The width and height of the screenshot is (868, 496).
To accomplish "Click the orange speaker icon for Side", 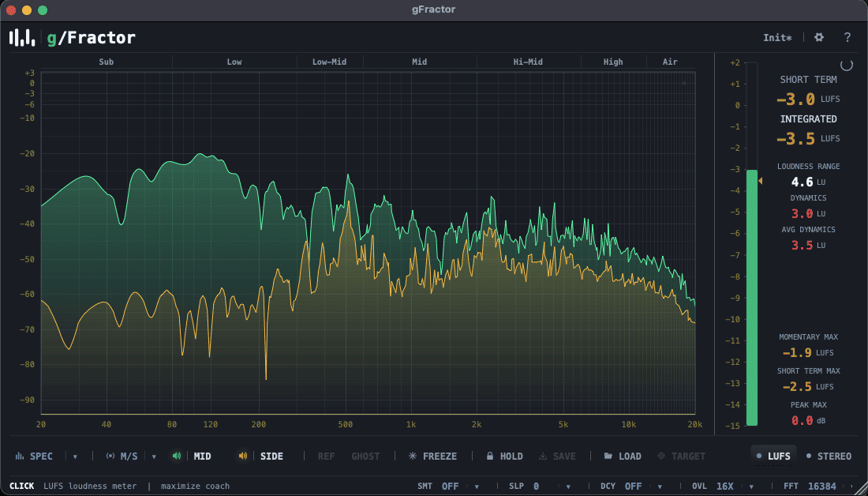I will click(243, 456).
